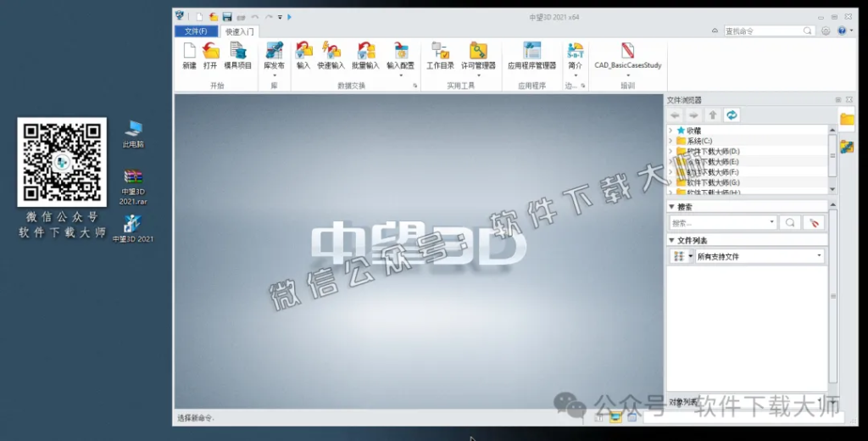Open the 许可管理器 dropdown arrow
Viewport: 868px width, 441px height.
478,75
